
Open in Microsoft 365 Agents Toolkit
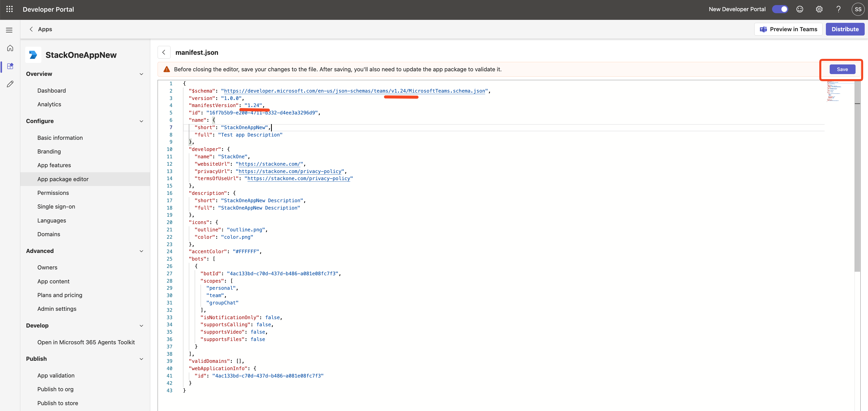[x=86, y=342]
